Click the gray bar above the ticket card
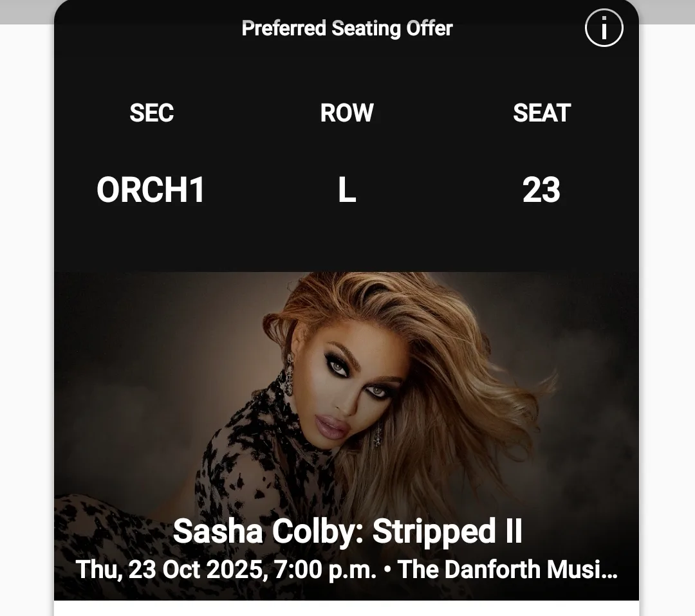695x616 pixels. 26,12
